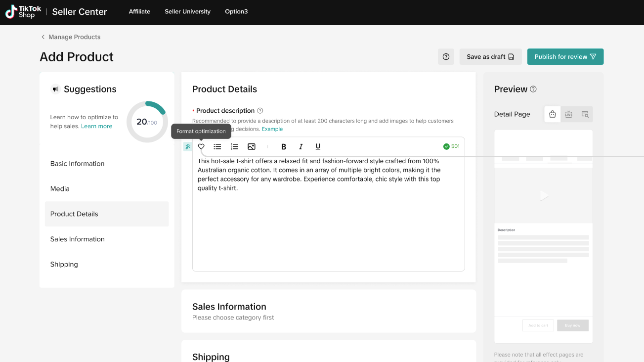
Task: Click the Preview help icon
Action: coord(533,90)
